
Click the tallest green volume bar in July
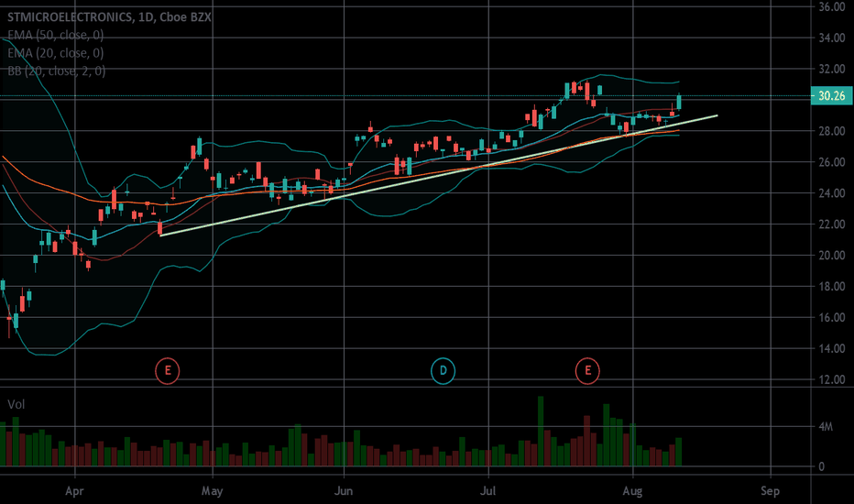541,431
